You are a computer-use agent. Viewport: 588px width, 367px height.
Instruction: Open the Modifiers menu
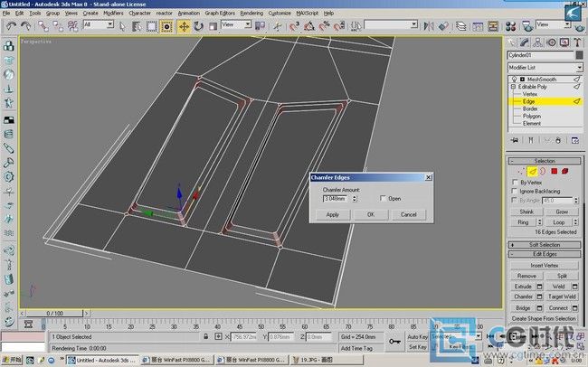pyautogui.click(x=113, y=14)
